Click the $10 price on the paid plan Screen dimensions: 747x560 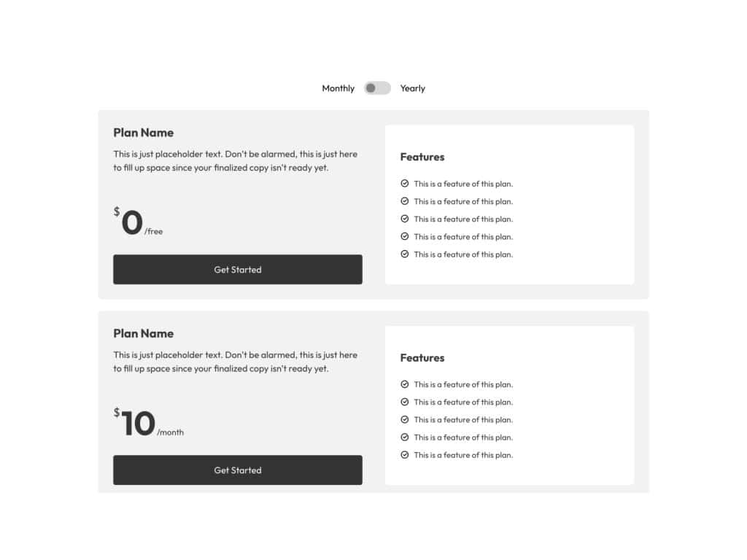139,423
